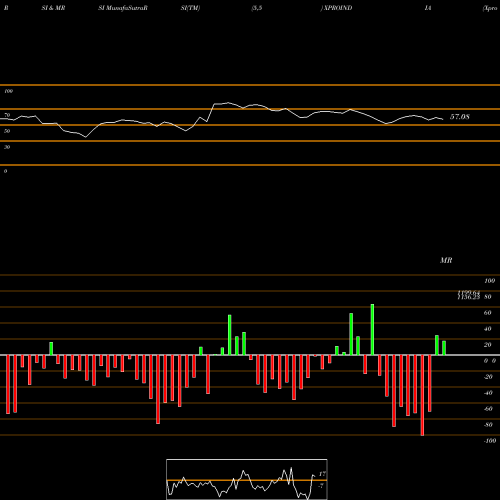Image resolution: width=500 pixels, height=500 pixels.
Task: Click the MR axis label -40
Action: click(x=488, y=393)
